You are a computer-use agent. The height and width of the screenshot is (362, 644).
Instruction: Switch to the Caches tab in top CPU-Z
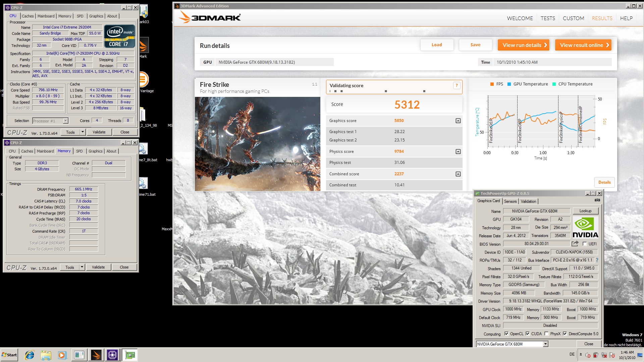[28, 16]
